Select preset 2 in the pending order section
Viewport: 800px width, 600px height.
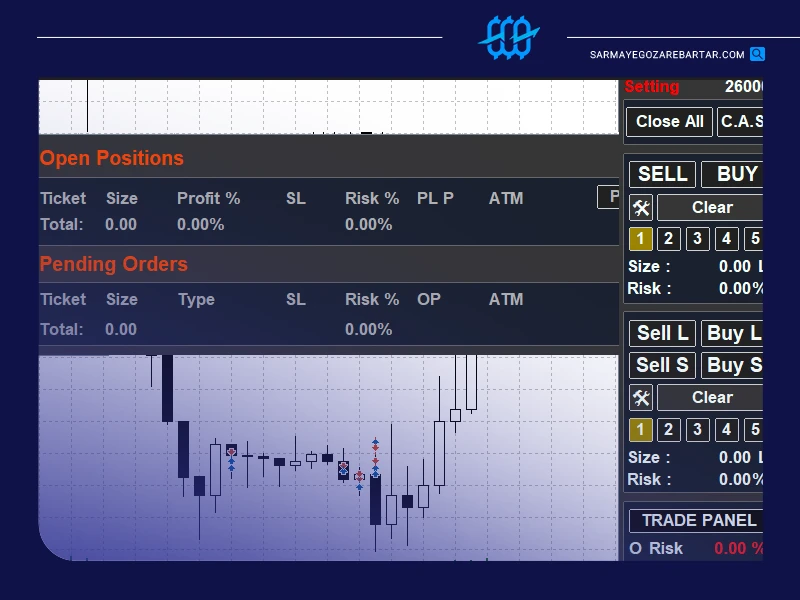coord(668,430)
